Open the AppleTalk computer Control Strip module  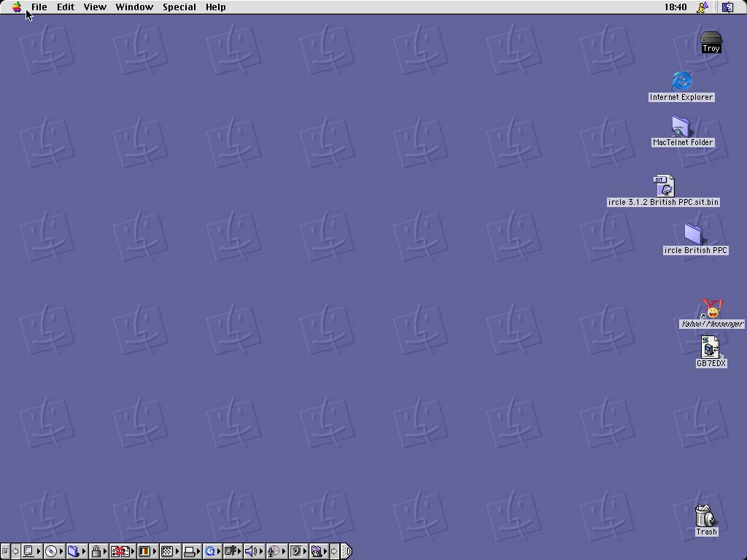click(x=31, y=551)
